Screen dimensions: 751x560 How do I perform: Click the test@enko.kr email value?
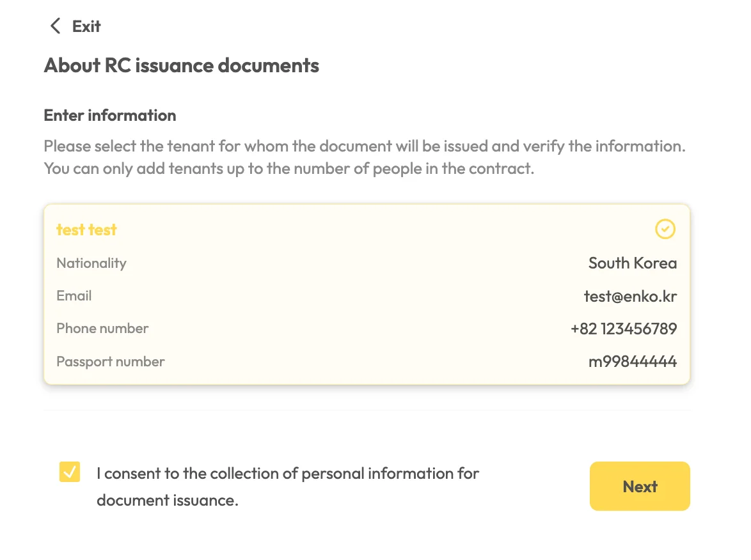point(629,296)
